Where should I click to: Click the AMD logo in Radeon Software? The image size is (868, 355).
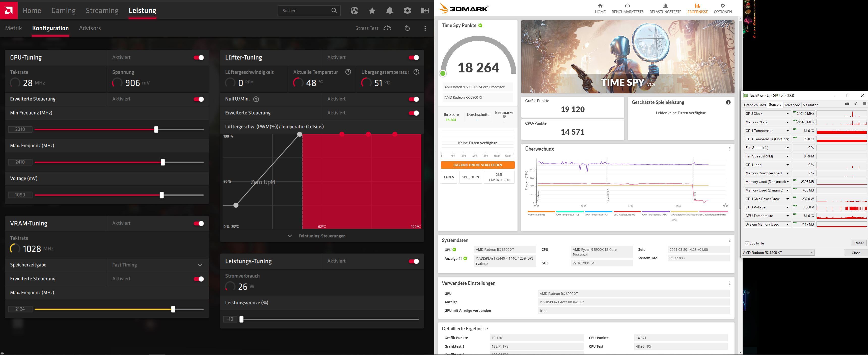(9, 10)
